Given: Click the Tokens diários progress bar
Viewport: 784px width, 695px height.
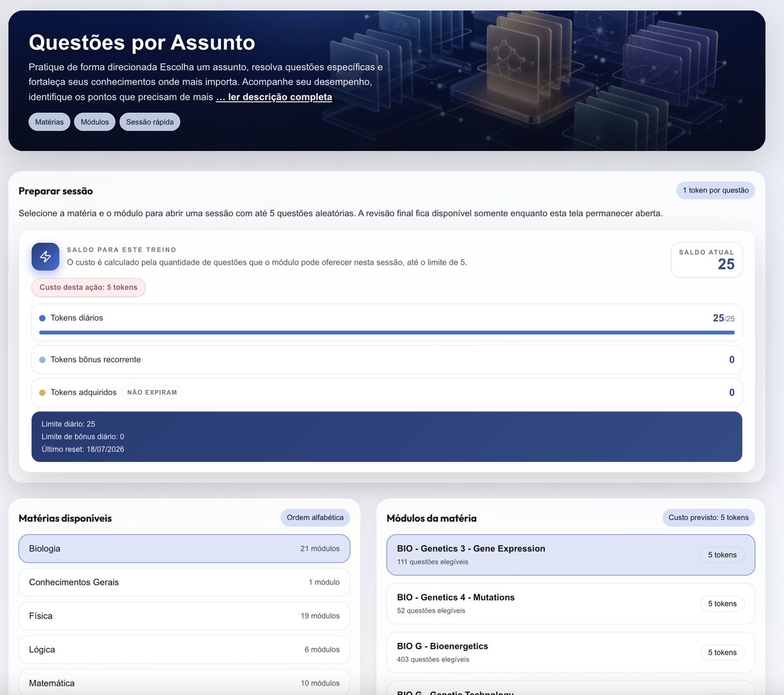Looking at the screenshot, I should tap(387, 332).
